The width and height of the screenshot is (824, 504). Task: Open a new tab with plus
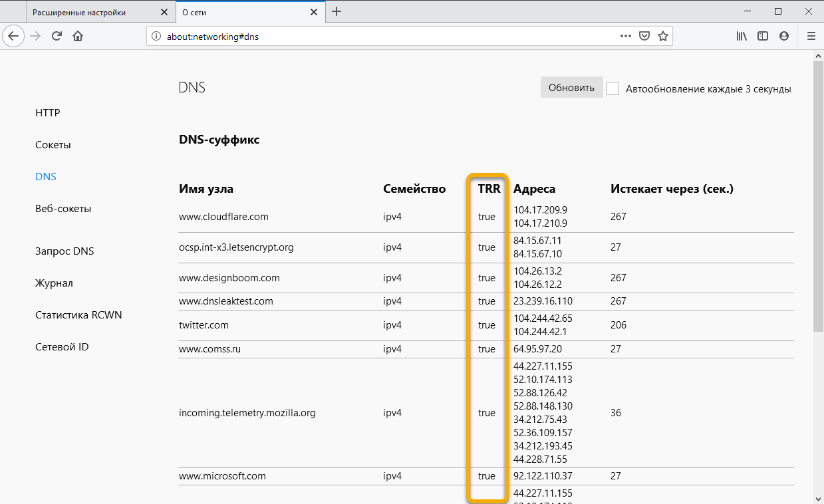click(x=337, y=12)
